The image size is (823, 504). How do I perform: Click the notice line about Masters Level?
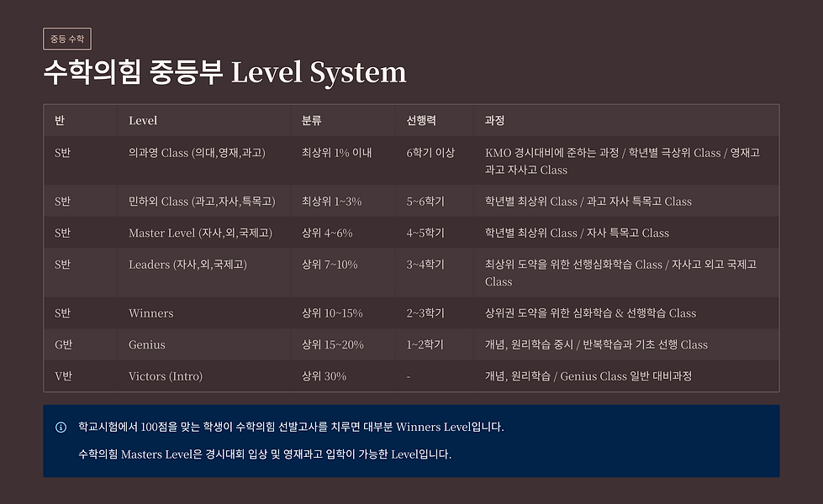[x=265, y=454]
